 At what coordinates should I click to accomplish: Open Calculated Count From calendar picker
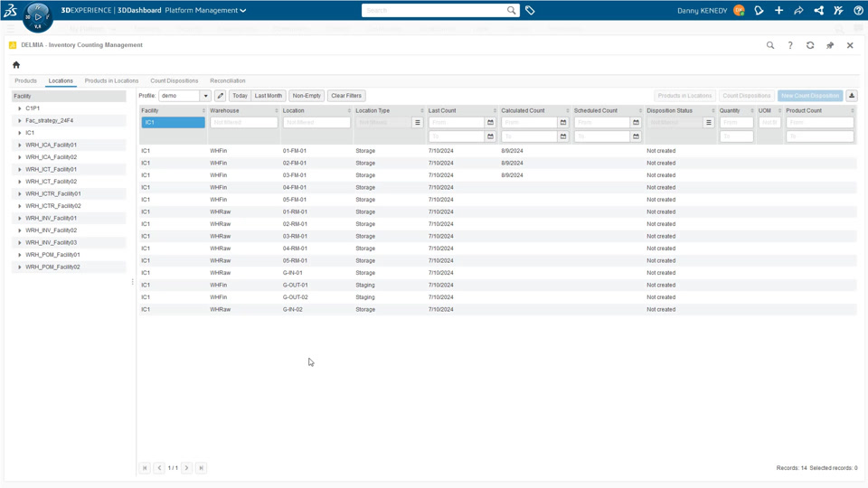tap(563, 122)
